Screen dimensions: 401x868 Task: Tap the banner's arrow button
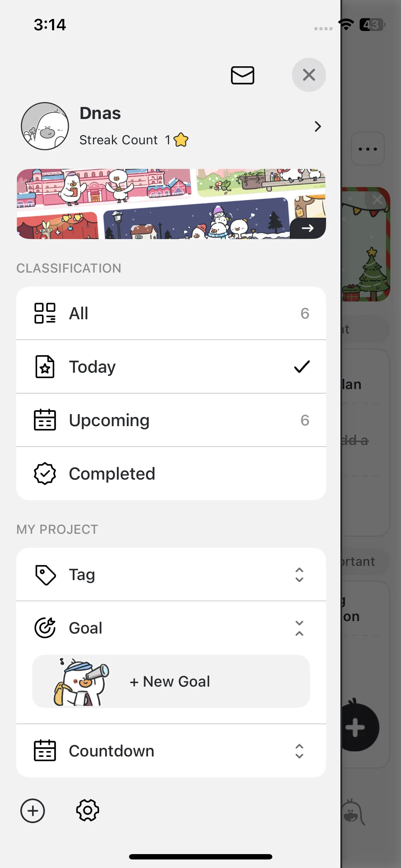point(308,228)
